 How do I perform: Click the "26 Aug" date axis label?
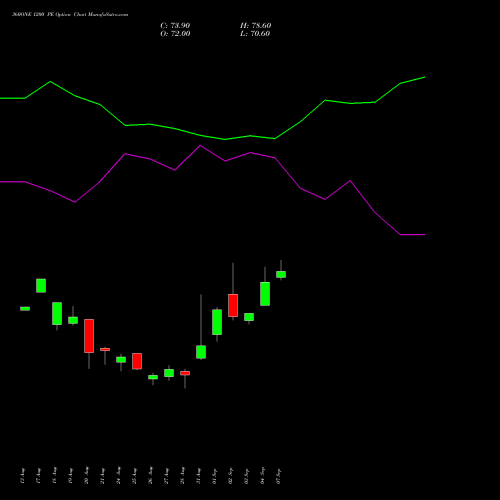(x=151, y=476)
